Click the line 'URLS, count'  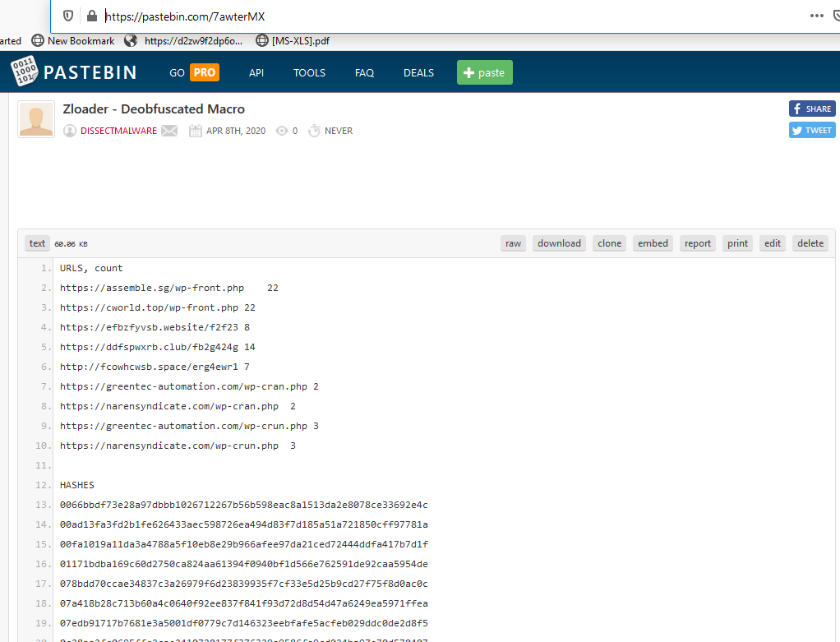91,268
